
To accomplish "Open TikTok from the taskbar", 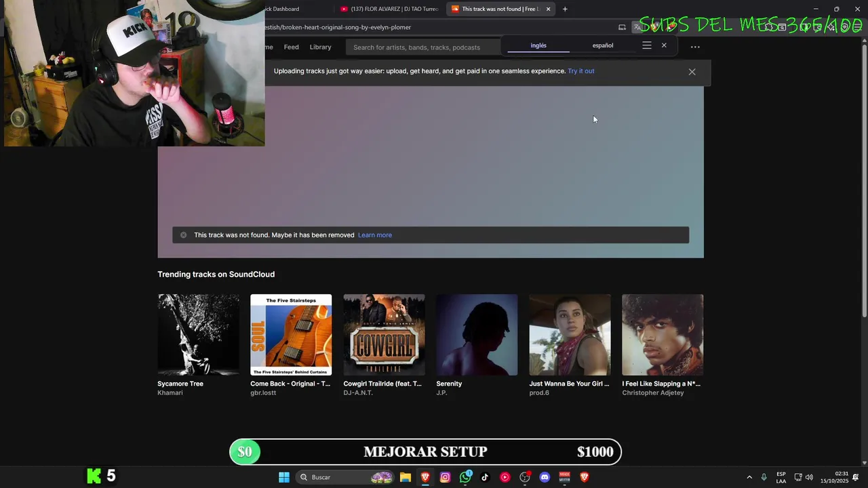I will coord(485,477).
